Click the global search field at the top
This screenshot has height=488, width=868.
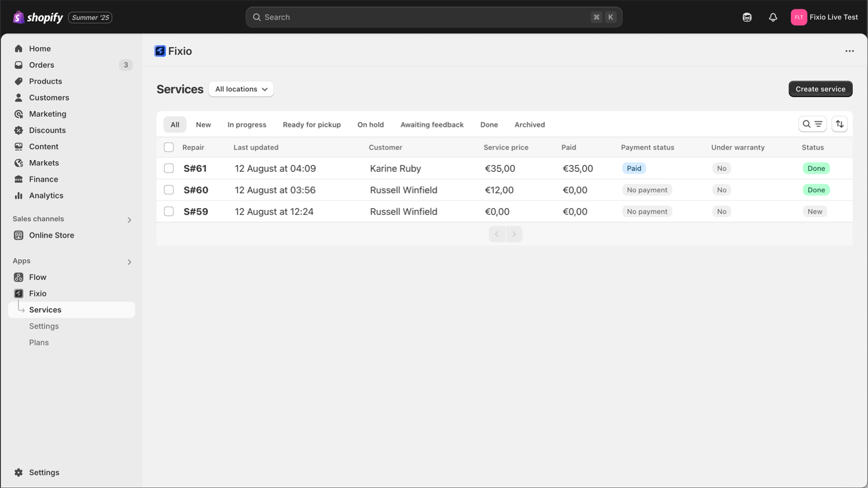pyautogui.click(x=434, y=17)
